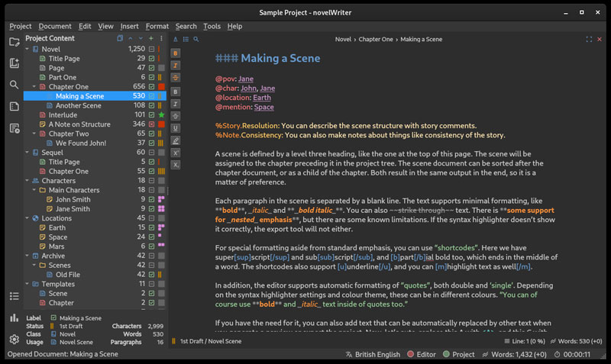Open the Project menu
The width and height of the screenshot is (611, 364).
pos(21,26)
